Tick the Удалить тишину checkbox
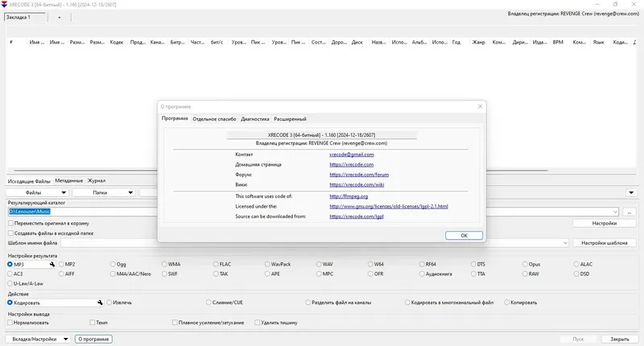This screenshot has width=644, height=346. (256, 322)
